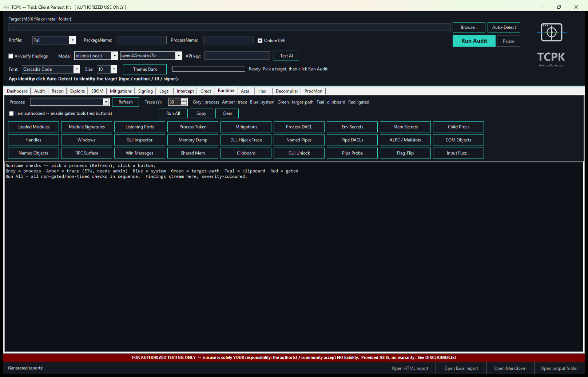Select the Intercept tab
The height and width of the screenshot is (377, 588).
[185, 91]
